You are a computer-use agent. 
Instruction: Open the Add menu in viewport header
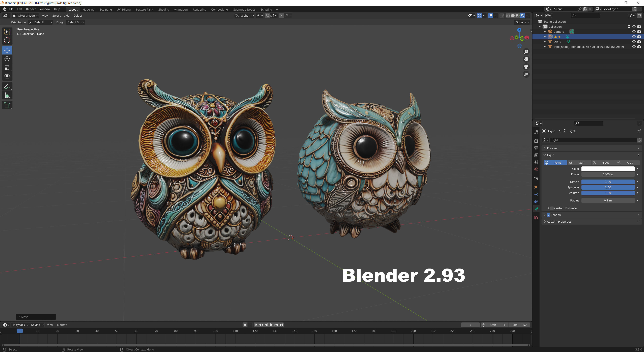[x=67, y=15]
